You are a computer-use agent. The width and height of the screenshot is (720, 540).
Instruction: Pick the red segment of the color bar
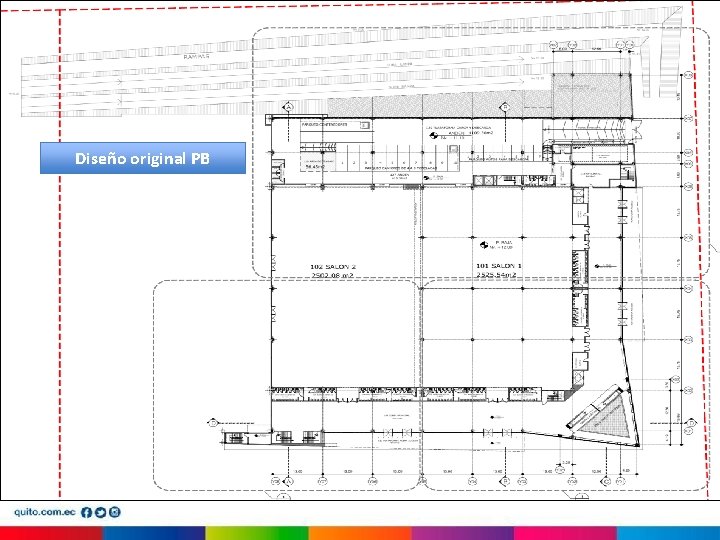tap(51, 533)
